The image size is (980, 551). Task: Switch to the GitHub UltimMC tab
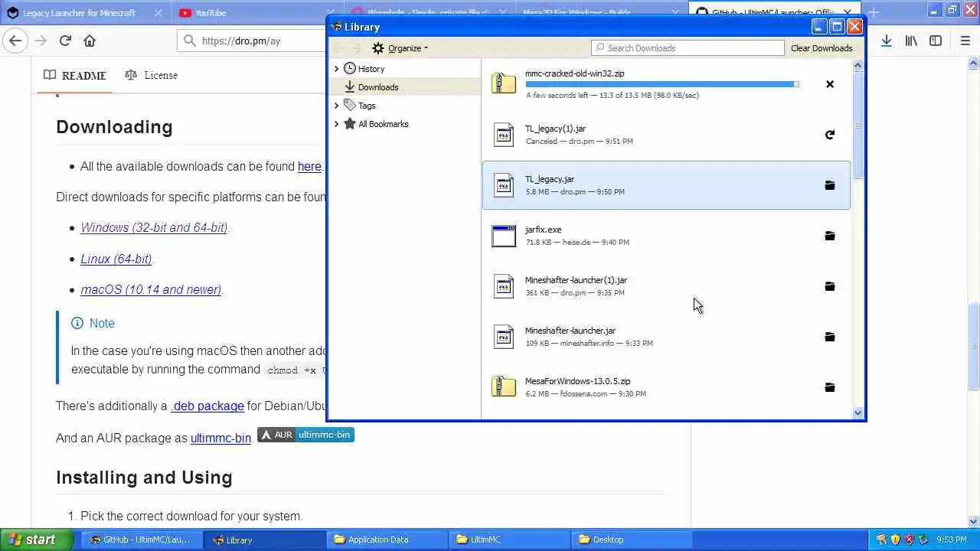(773, 13)
